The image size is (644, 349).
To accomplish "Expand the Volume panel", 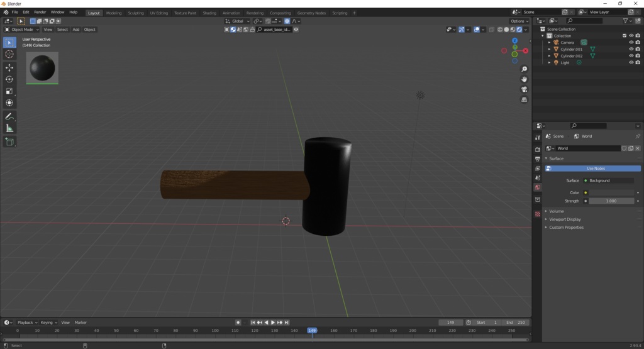I will click(x=556, y=211).
